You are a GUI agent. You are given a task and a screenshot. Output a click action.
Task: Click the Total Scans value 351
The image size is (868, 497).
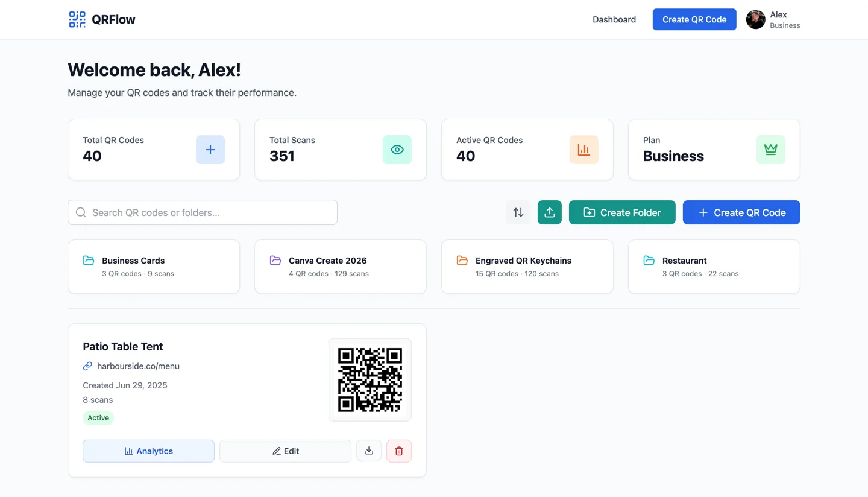tap(282, 156)
